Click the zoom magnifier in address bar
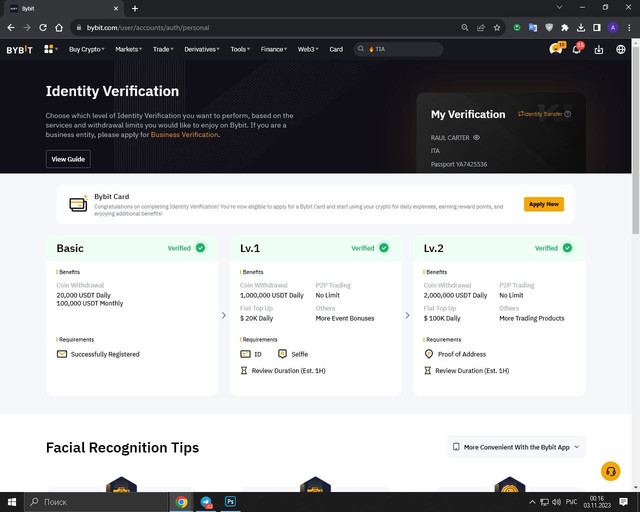 coord(464,27)
